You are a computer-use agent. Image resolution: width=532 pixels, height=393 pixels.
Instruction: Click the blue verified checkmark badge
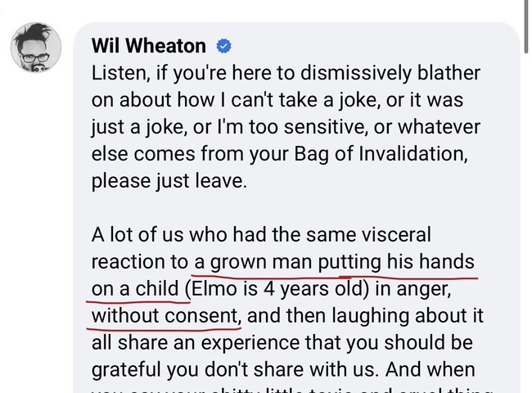(224, 46)
